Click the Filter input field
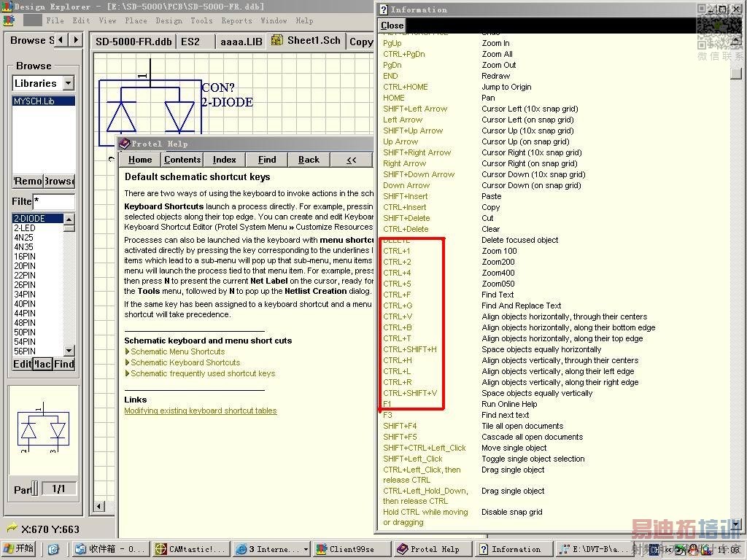Viewport: 747px width, 560px height. (53, 201)
